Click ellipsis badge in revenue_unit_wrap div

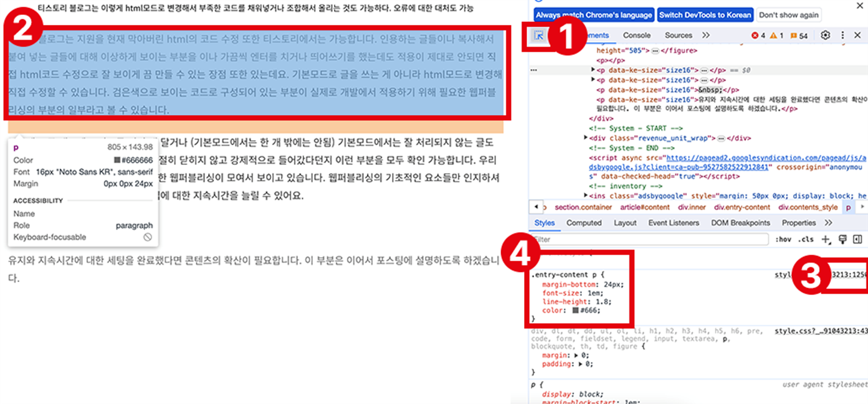[x=721, y=138]
